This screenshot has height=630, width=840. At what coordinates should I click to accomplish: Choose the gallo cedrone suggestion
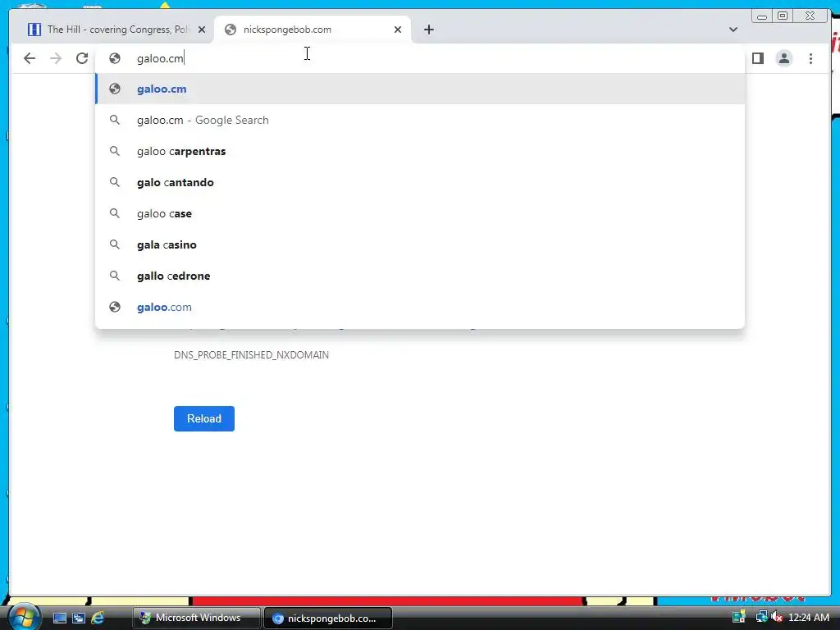(420, 276)
